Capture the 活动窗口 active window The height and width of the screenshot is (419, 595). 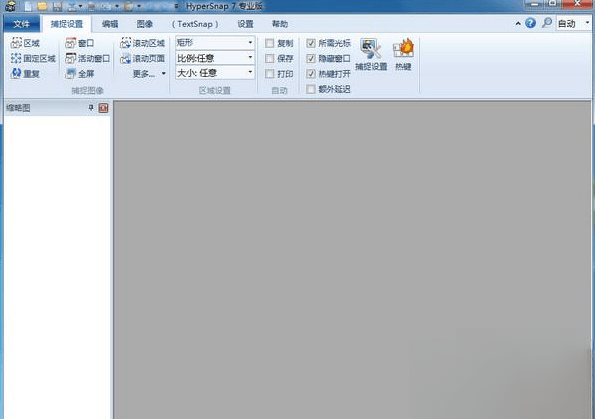(x=87, y=58)
